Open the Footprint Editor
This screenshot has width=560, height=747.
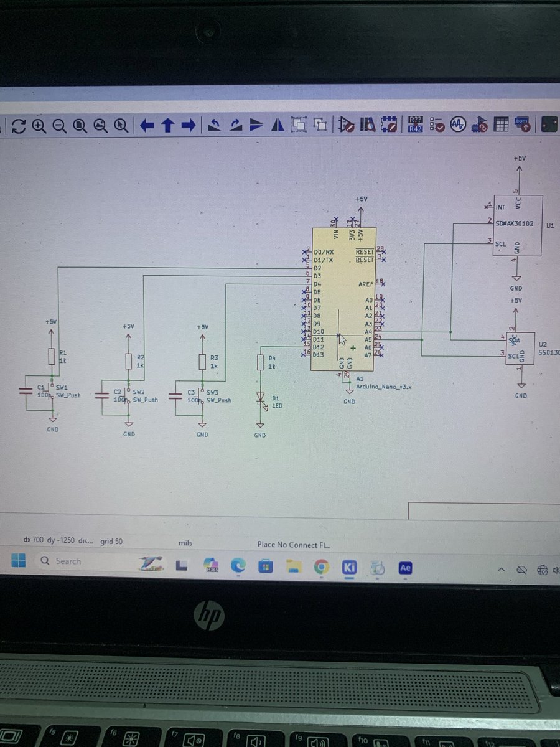(390, 125)
